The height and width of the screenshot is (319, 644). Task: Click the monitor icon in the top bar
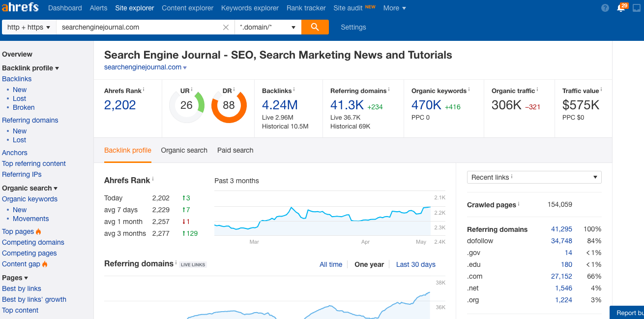(x=637, y=8)
